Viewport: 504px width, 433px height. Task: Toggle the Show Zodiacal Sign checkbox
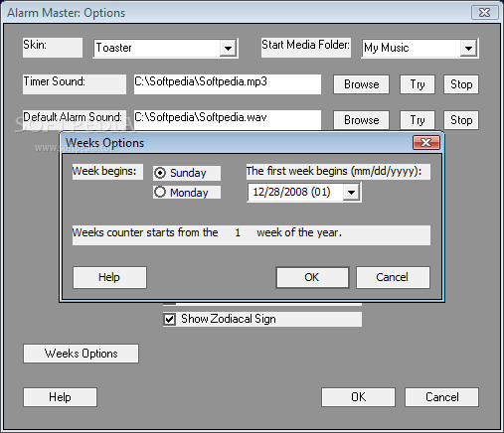(x=170, y=319)
